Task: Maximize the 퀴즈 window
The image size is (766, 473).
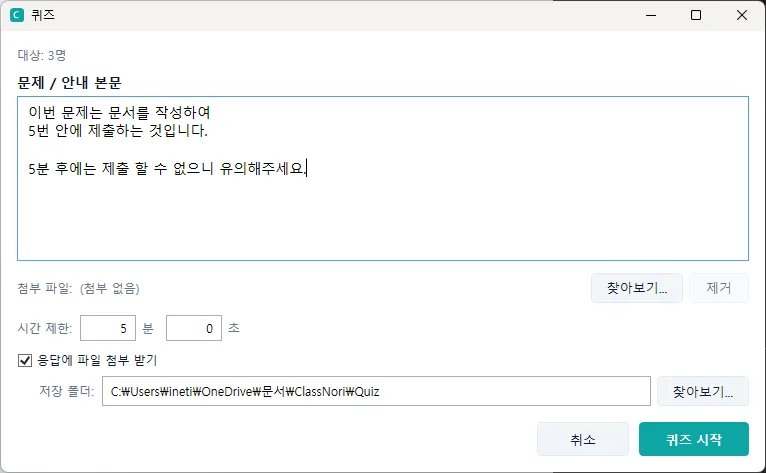Action: point(696,15)
